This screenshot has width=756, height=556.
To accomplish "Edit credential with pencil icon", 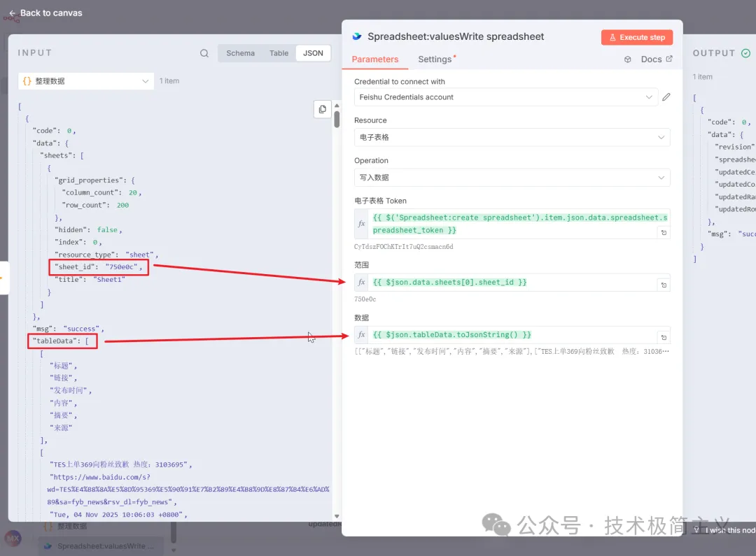I will tap(666, 97).
